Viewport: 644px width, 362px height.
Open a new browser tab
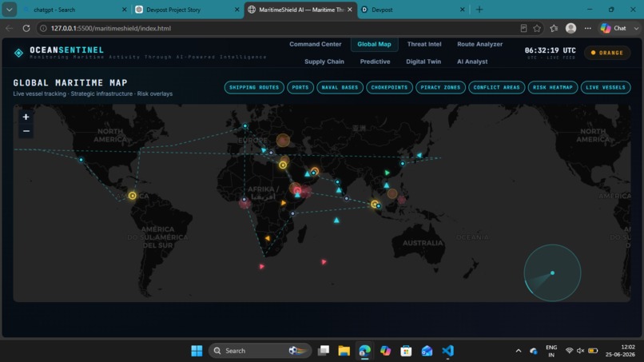point(479,10)
